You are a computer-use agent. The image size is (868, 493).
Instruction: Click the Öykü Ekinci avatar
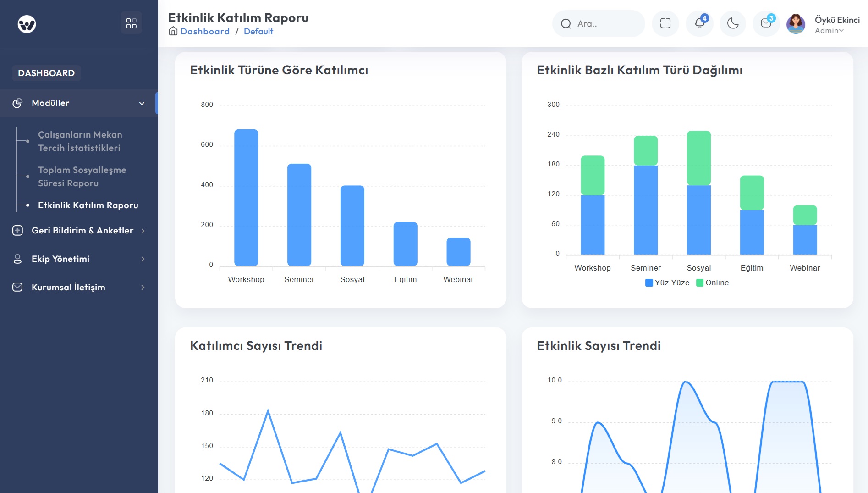[x=796, y=24]
